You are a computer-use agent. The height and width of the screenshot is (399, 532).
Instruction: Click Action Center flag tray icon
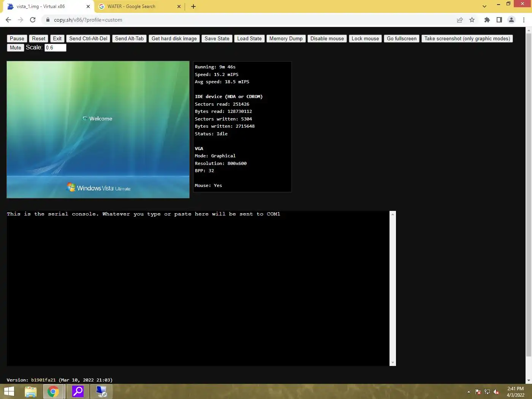[x=478, y=392]
